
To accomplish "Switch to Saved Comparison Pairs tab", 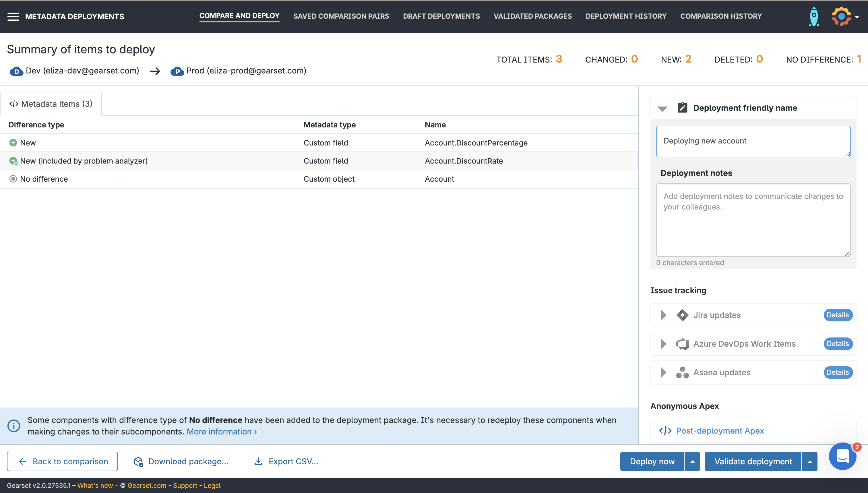I will [341, 16].
